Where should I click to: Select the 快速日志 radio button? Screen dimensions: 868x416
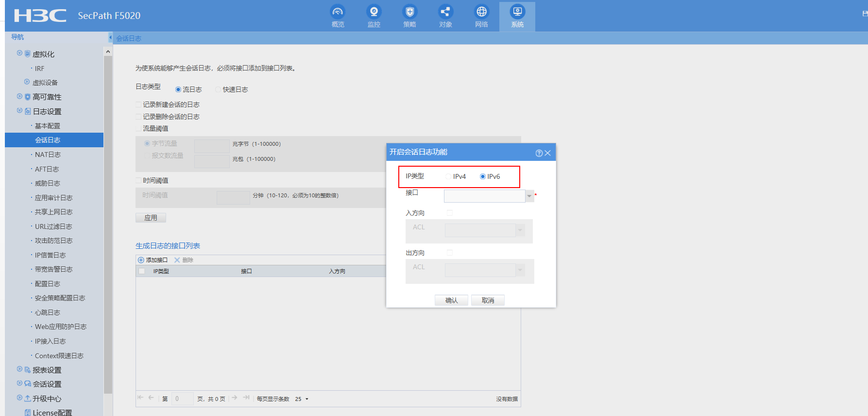coord(218,89)
